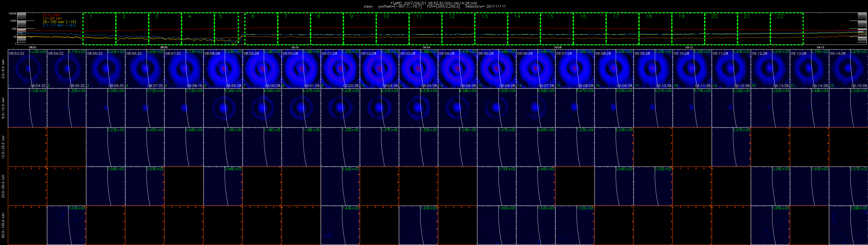Select interval 1 label in the light curve
This screenshot has width=868, height=245.
(x=91, y=16)
